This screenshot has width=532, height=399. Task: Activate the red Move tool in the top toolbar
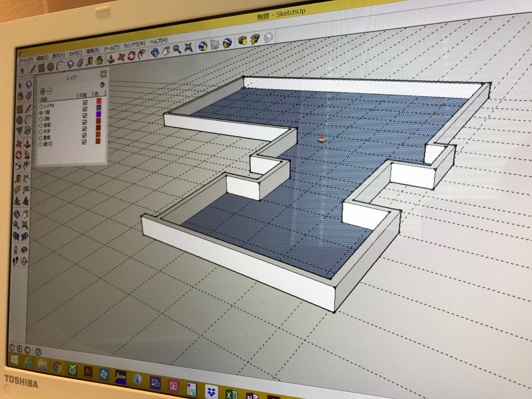coord(121,57)
